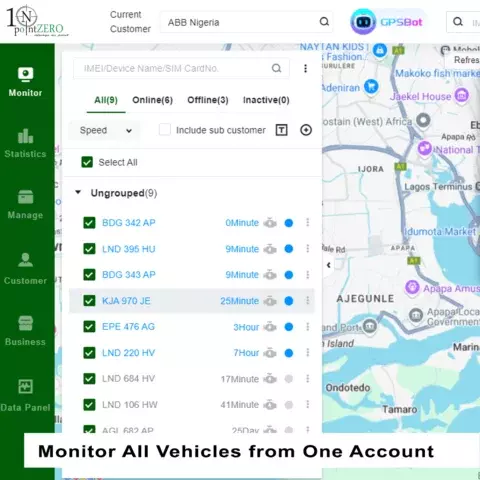Select vehicle LND 684 HV
The image size is (480, 480).
128,379
